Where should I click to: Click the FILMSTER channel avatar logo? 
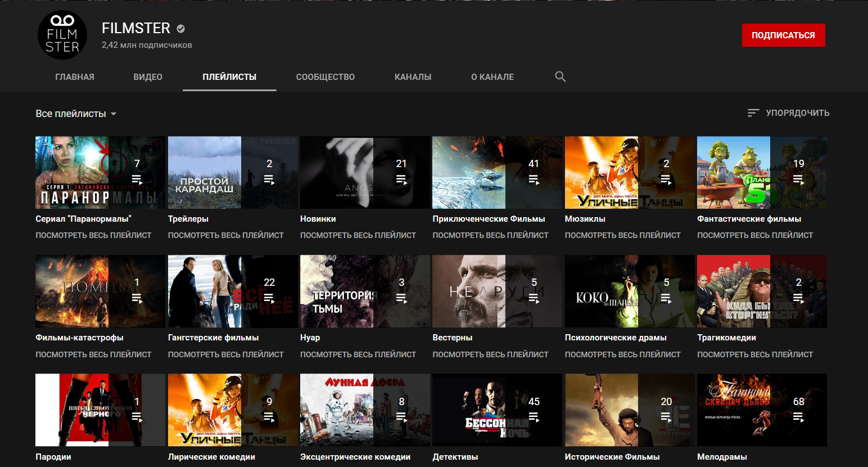62,35
